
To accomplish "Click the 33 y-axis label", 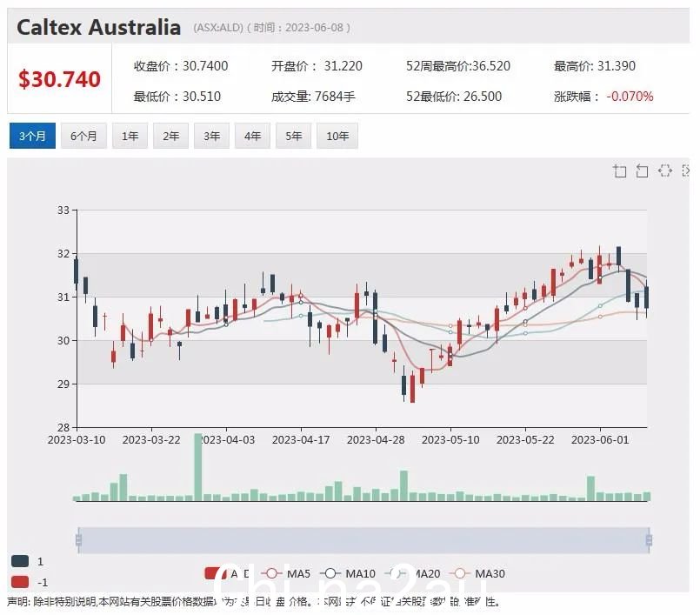I will [x=63, y=210].
